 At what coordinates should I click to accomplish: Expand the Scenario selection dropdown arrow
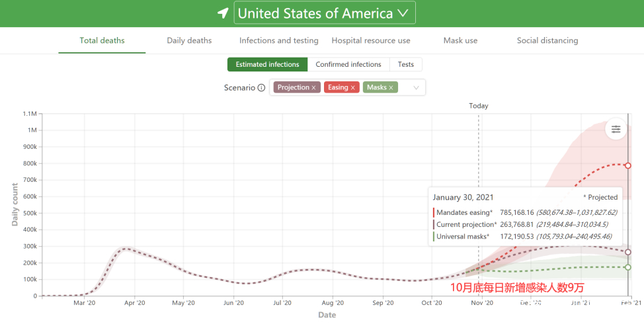coord(416,87)
